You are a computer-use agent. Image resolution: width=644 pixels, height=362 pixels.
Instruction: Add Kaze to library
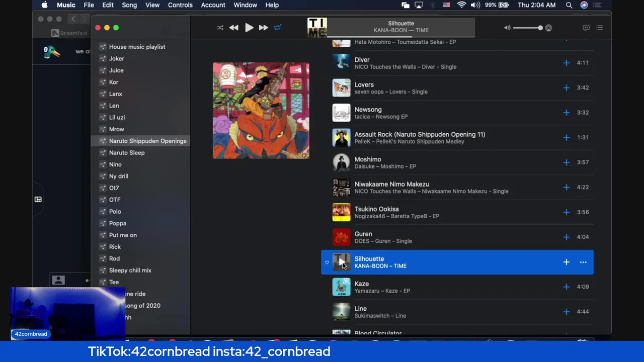pyautogui.click(x=567, y=287)
